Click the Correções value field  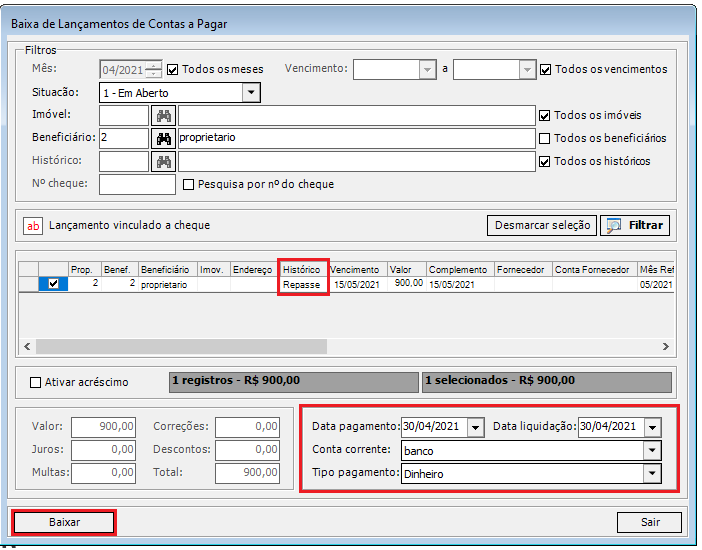pyautogui.click(x=247, y=427)
